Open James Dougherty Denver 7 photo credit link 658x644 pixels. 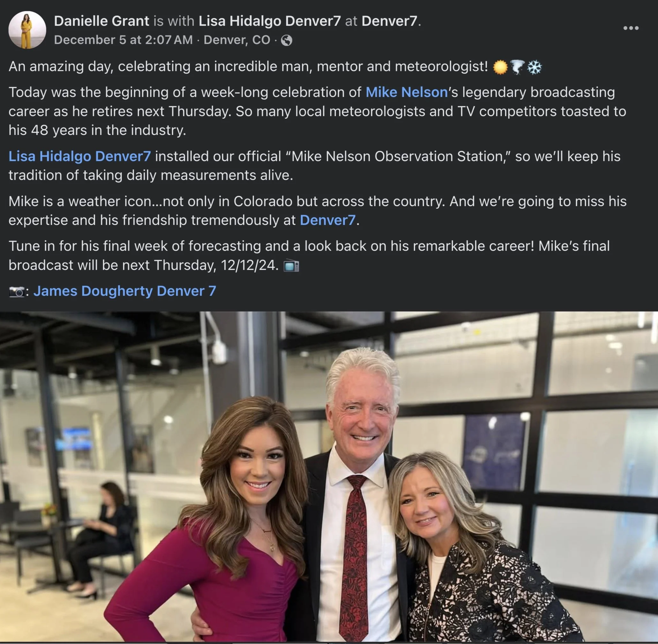pos(125,291)
